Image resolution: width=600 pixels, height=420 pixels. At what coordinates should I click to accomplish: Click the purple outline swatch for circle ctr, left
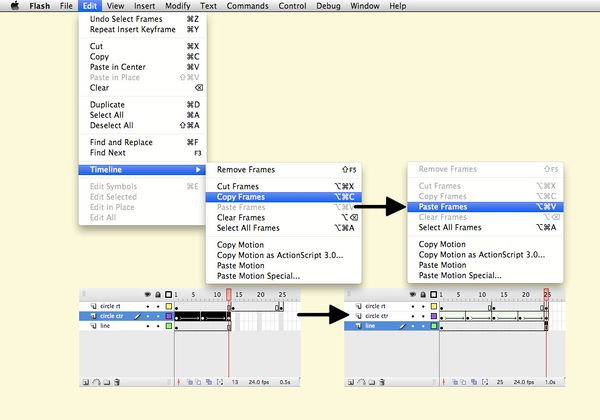(x=169, y=315)
